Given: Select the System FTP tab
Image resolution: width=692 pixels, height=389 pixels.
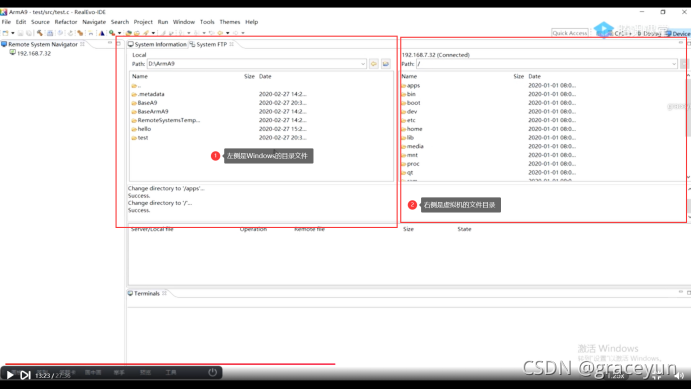Looking at the screenshot, I should 208,44.
